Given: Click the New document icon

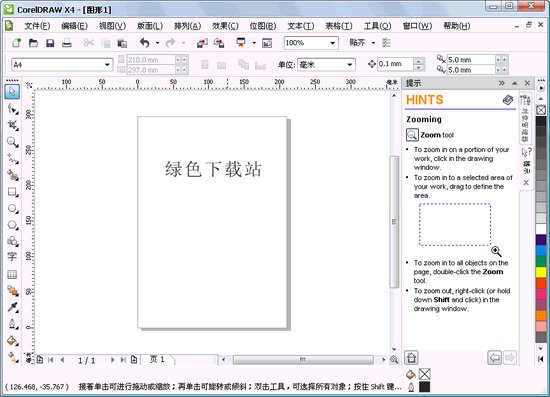Looking at the screenshot, I should (16, 43).
